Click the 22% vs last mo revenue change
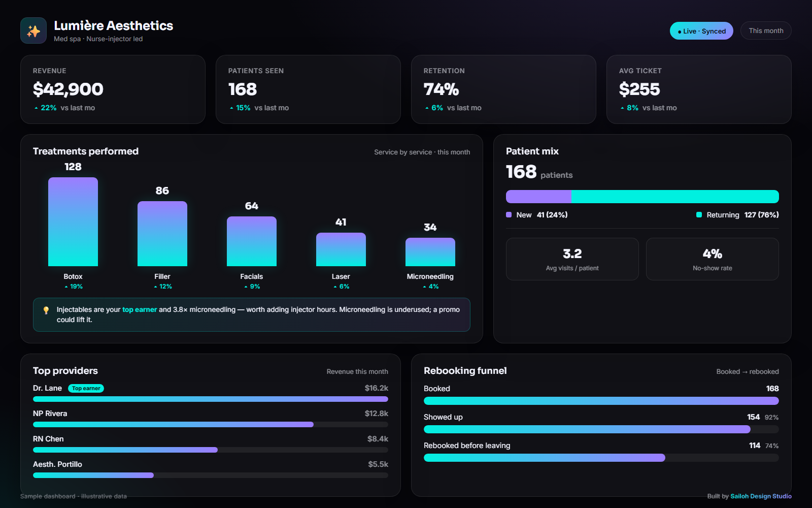 [x=64, y=108]
